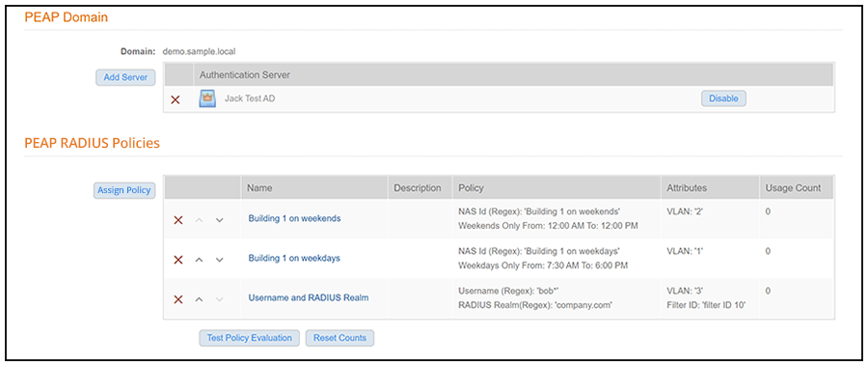Remove Username and RADIUS Realm policy

pyautogui.click(x=178, y=299)
